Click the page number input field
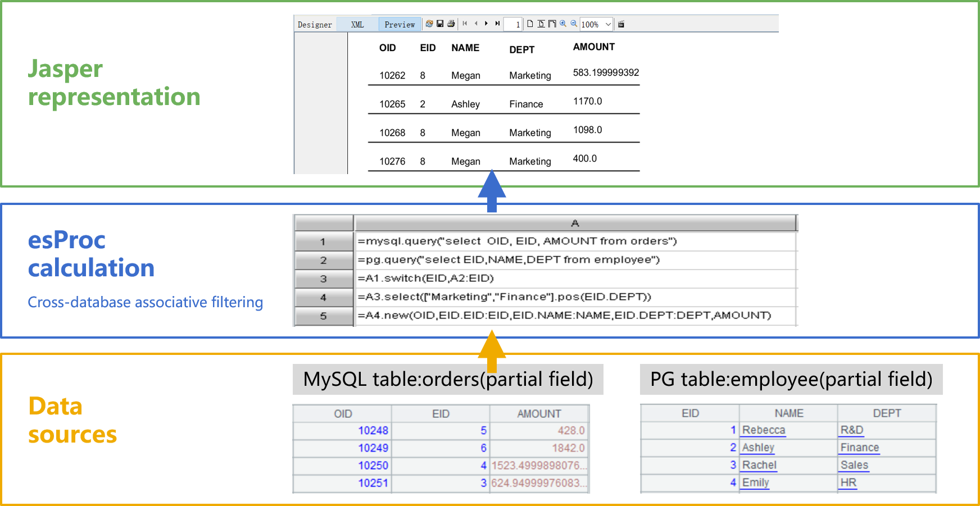The image size is (980, 506). (512, 24)
